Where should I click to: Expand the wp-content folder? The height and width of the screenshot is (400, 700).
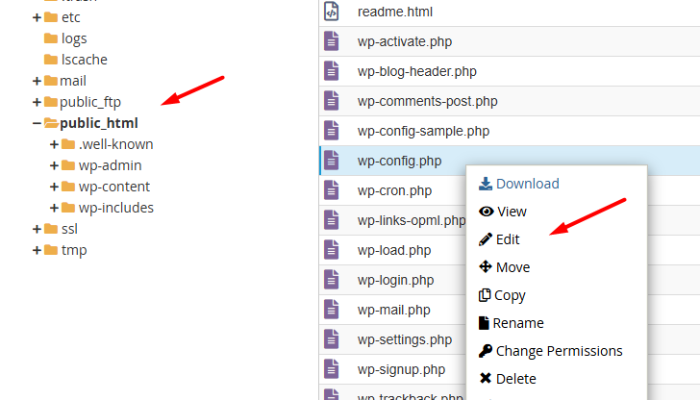tap(55, 187)
